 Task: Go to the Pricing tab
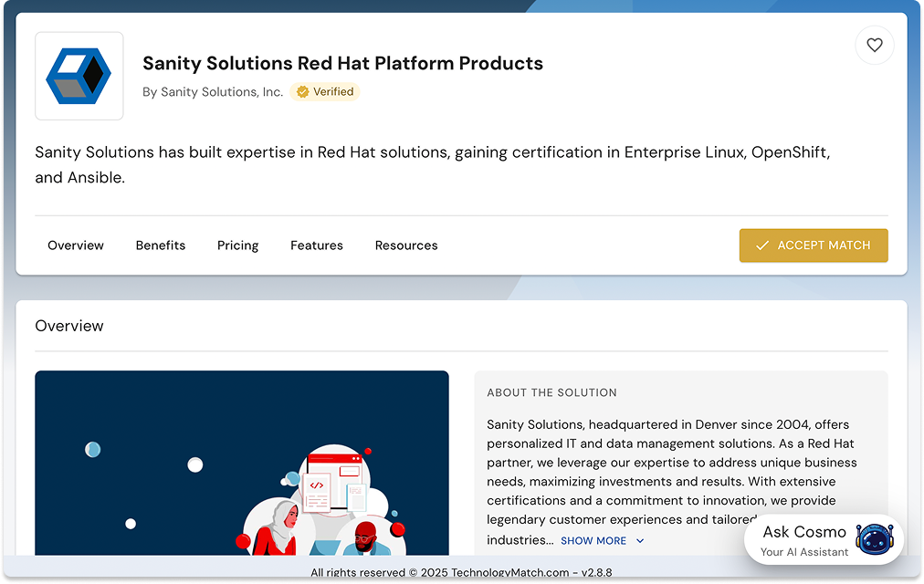[x=237, y=245]
